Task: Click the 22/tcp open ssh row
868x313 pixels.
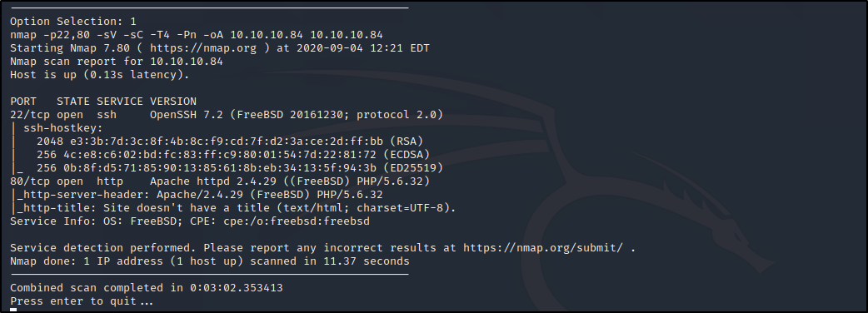Action: tap(227, 115)
